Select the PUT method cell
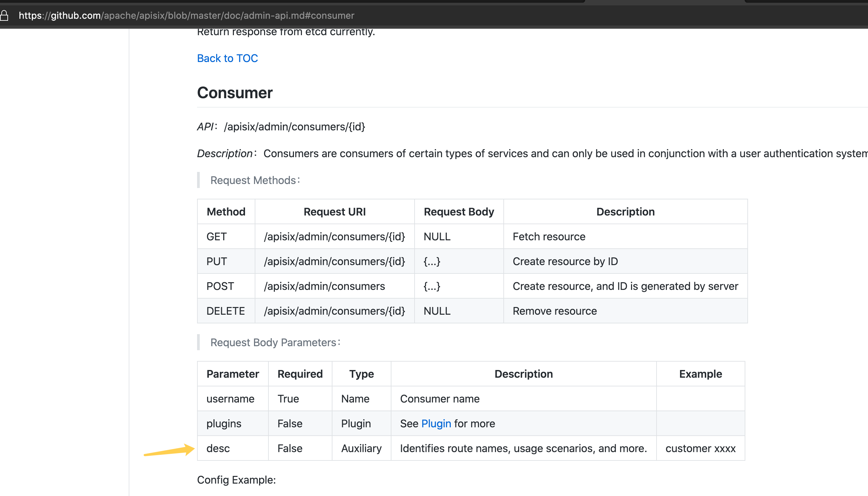 216,261
